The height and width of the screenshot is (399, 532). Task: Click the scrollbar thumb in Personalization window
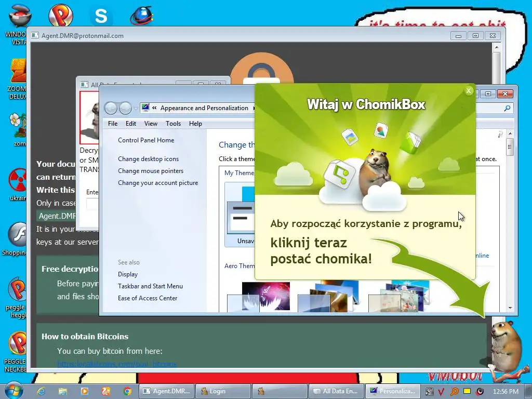(510, 148)
